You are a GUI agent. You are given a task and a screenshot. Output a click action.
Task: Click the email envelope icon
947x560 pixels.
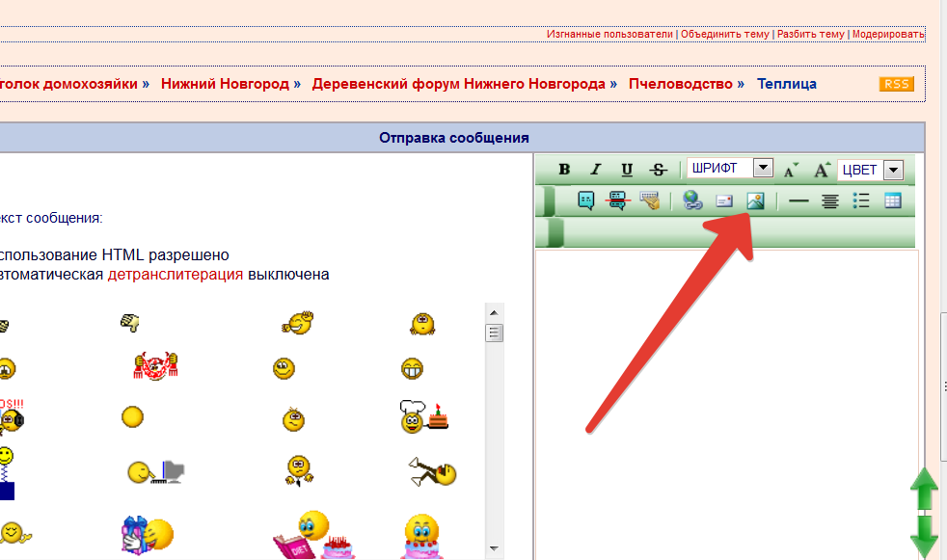coord(724,201)
